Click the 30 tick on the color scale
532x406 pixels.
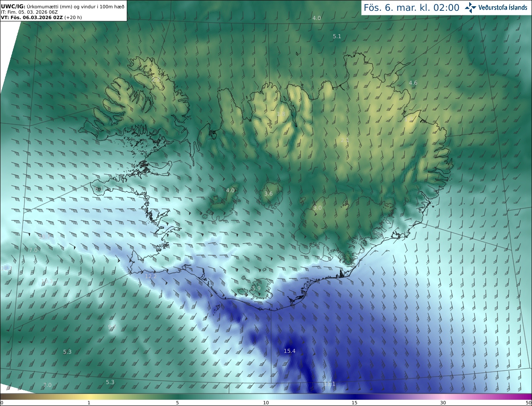(x=443, y=403)
